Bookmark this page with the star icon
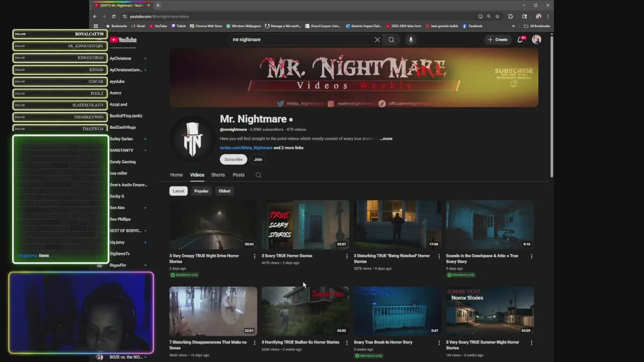This screenshot has height=362, width=644. (497, 16)
